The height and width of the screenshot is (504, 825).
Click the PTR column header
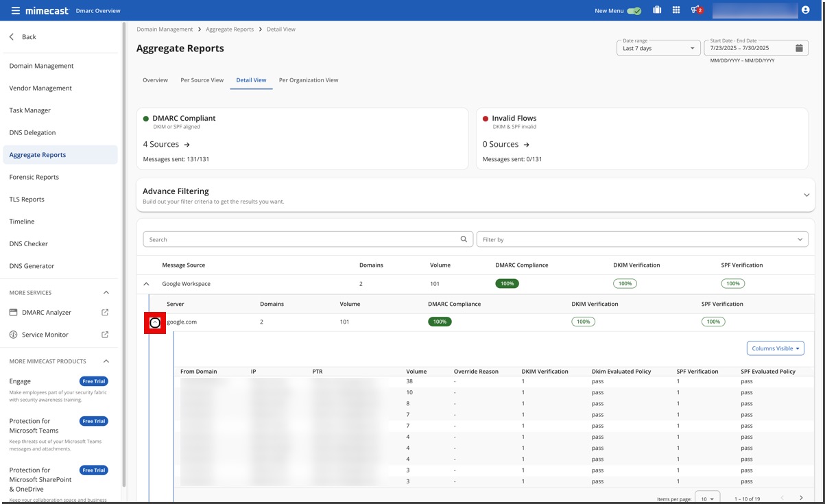click(317, 372)
